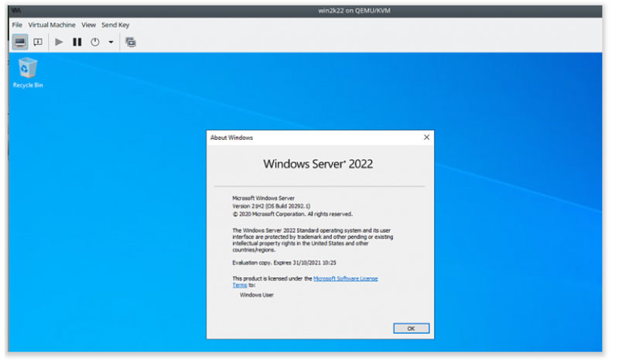Show the graphical console view
This screenshot has height=364, width=619.
20,42
